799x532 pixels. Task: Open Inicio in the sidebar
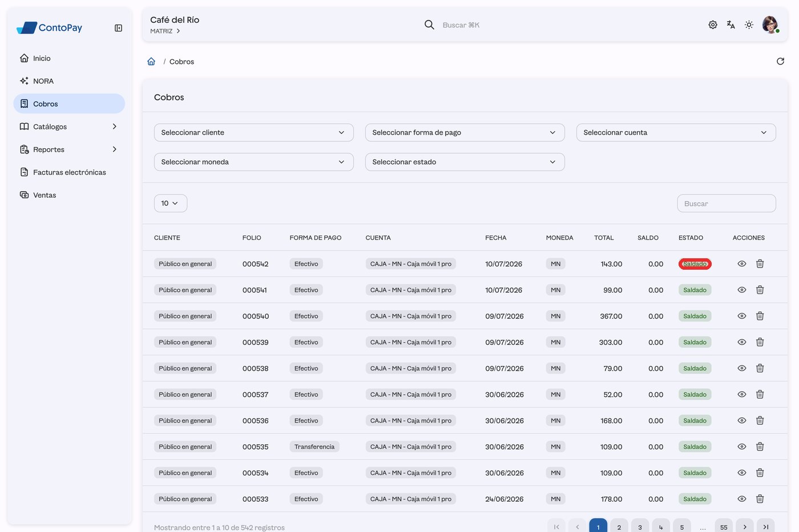pyautogui.click(x=69, y=58)
